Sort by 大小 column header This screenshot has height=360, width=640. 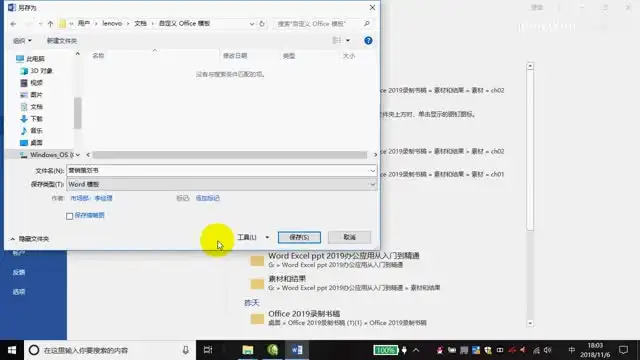(349, 56)
